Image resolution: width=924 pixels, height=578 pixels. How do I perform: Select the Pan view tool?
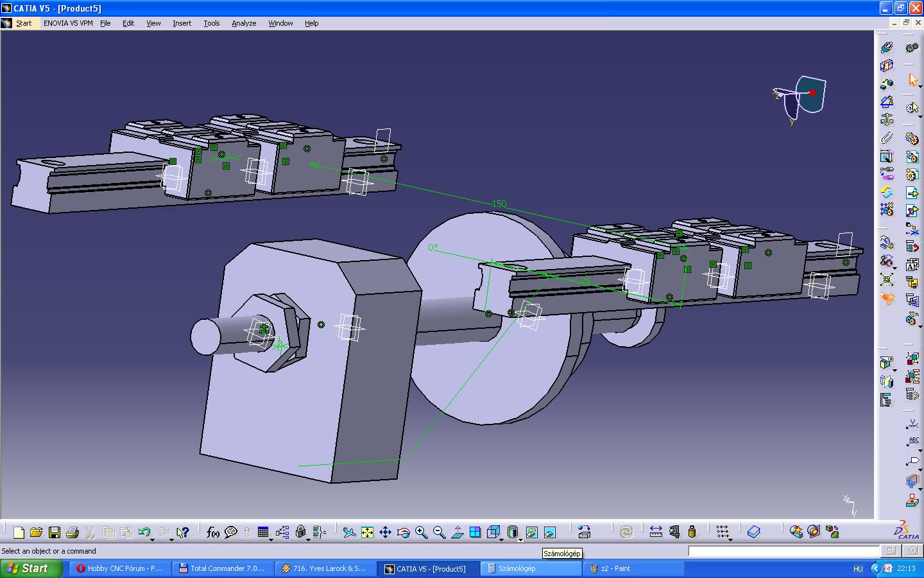[x=385, y=532]
